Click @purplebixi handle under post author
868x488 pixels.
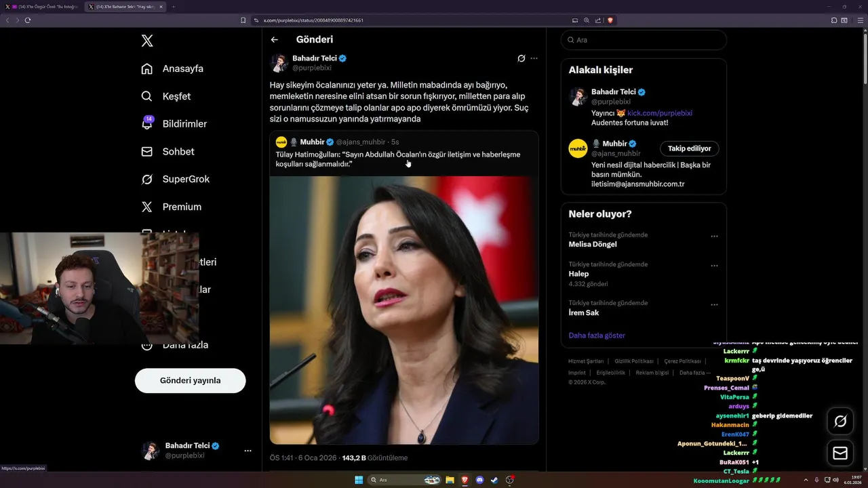312,68
